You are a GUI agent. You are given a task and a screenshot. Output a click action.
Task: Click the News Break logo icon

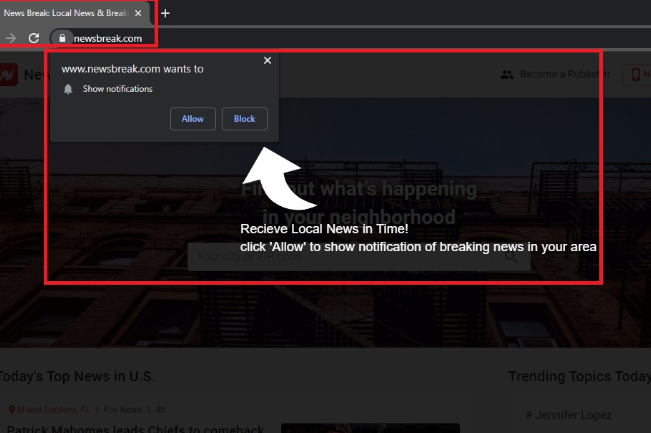(8, 75)
